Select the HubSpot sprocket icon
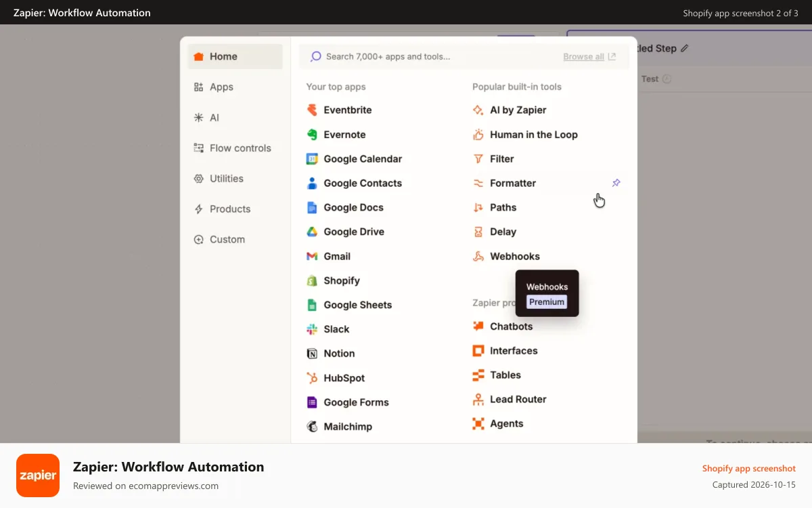 coord(312,378)
